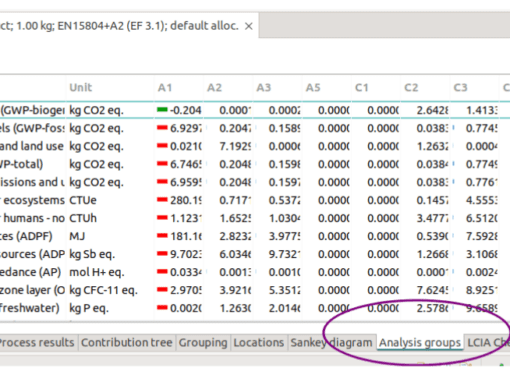Click the C1 column header
Viewport: 510px width, 382px height.
(362, 88)
